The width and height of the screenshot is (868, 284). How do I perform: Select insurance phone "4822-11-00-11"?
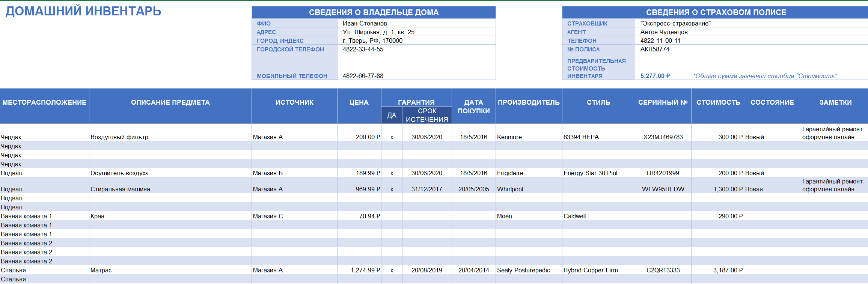(751, 41)
